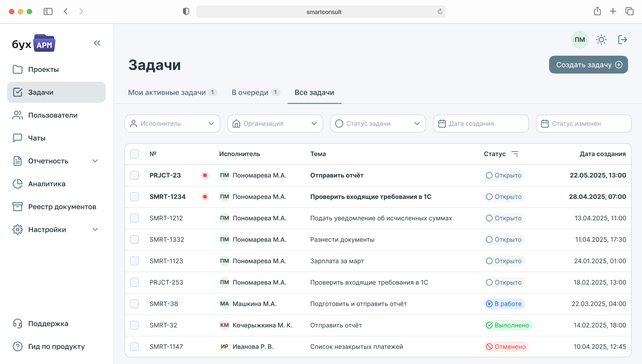The height and width of the screenshot is (364, 642).
Task: Click red indicator dot on PRJCT-23
Action: [205, 175]
